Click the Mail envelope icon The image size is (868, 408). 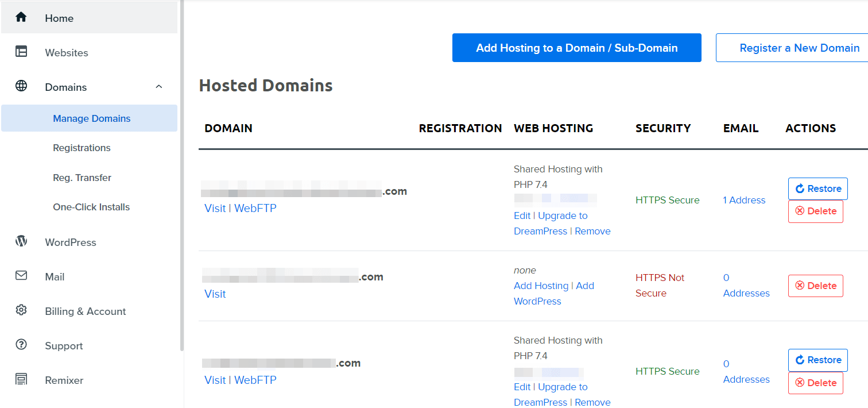[21, 276]
